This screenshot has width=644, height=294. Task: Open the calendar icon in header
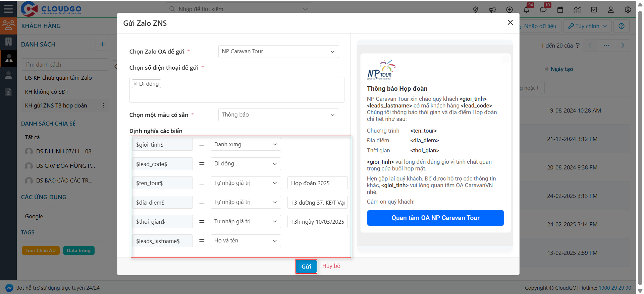point(560,10)
